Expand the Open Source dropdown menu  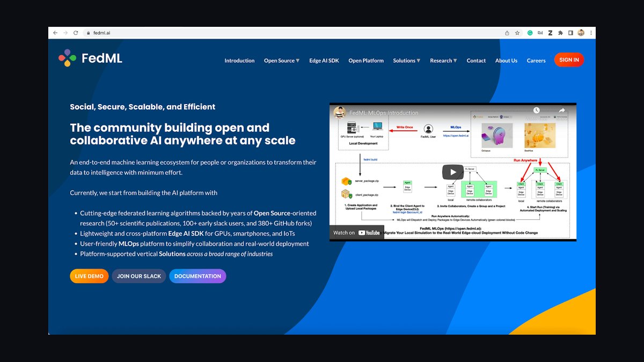[x=282, y=61]
